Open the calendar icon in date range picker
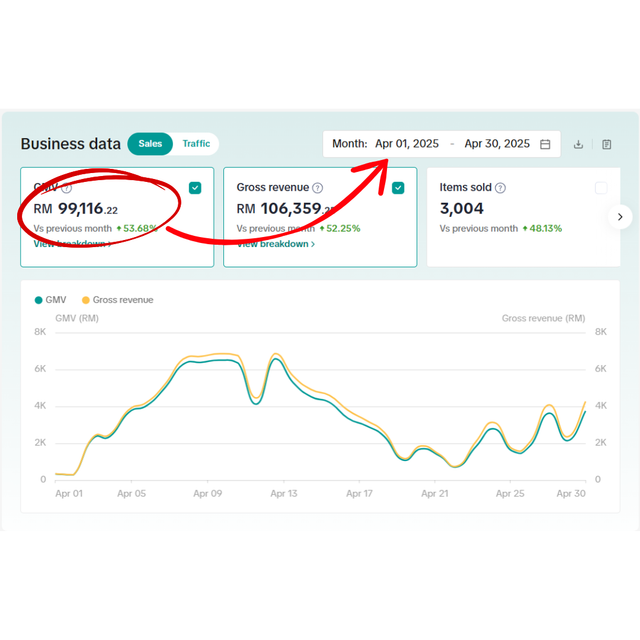Screen dimensions: 640x640 coord(545,144)
